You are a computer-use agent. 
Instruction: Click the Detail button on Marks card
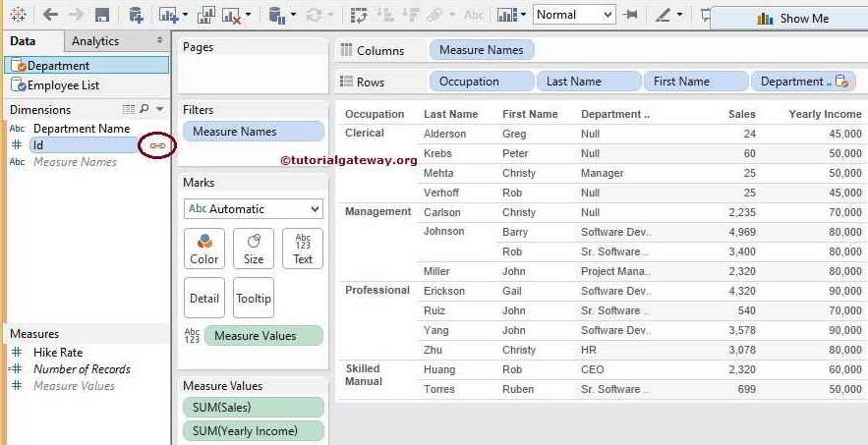[x=204, y=298]
